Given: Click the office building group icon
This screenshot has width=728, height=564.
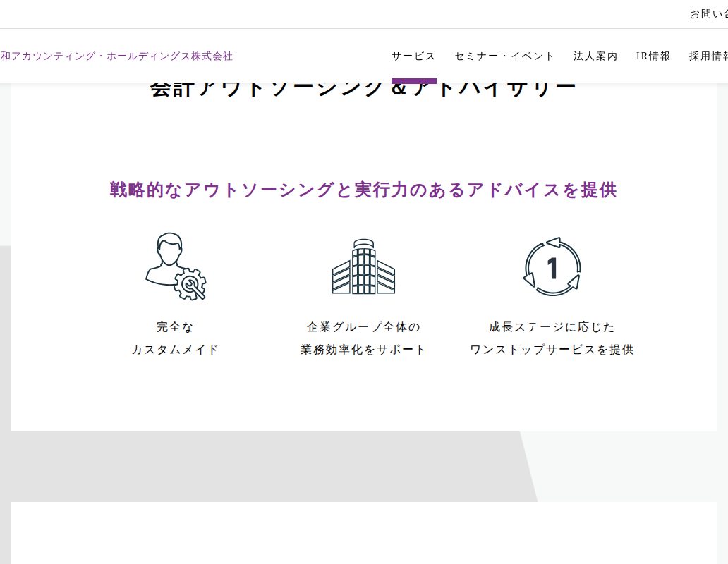Looking at the screenshot, I should (363, 266).
